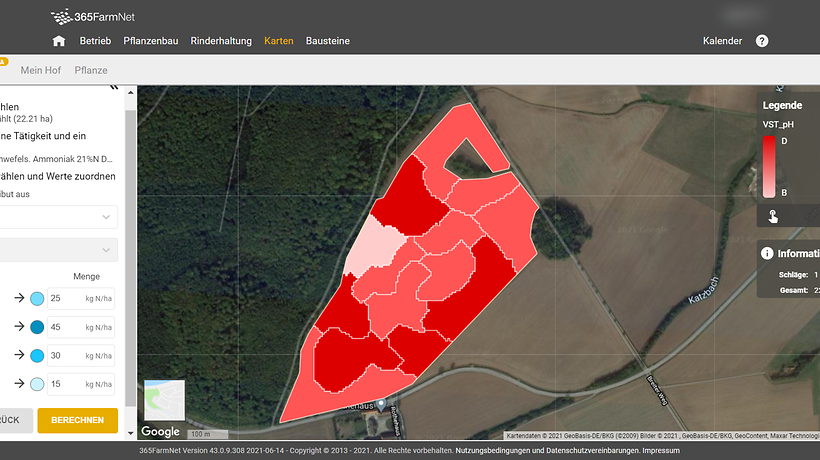Image resolution: width=820 pixels, height=460 pixels.
Task: Switch to the Mein Hof tab
Action: pos(41,70)
